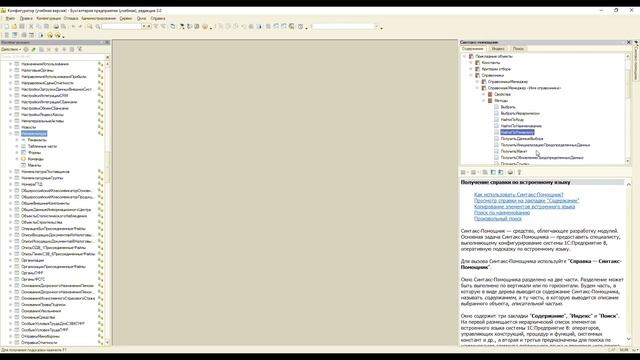The image size is (640, 360).
Task: Open link Просмотр справки на закладке "Содержание"
Action: (x=527, y=200)
